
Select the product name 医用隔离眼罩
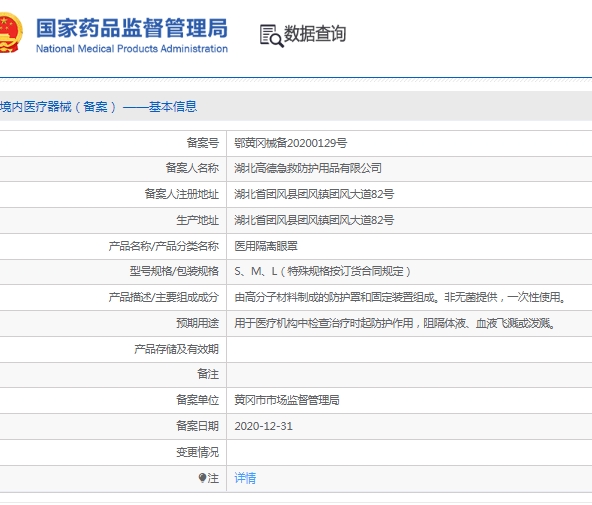266,246
